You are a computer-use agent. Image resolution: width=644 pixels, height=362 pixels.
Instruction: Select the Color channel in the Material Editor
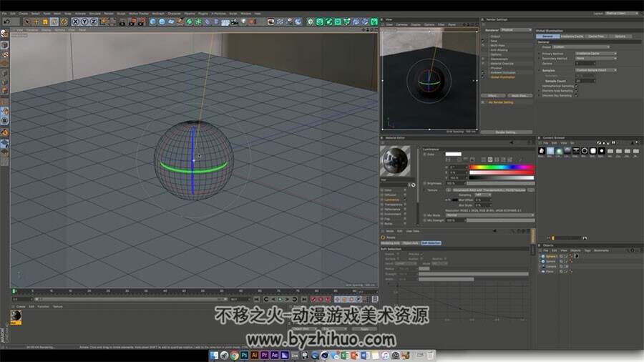pyautogui.click(x=388, y=190)
